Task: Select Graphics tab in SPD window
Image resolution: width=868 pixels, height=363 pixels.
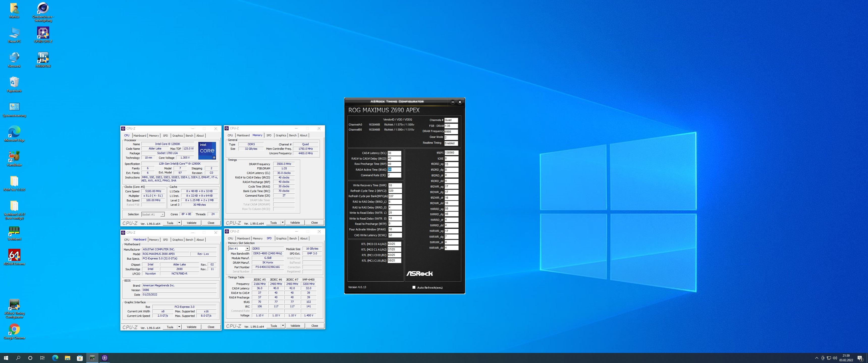Action: click(x=281, y=238)
